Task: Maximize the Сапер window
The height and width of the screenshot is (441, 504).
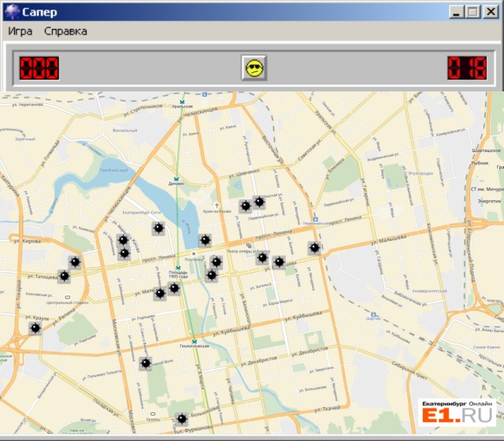Action: (x=472, y=11)
